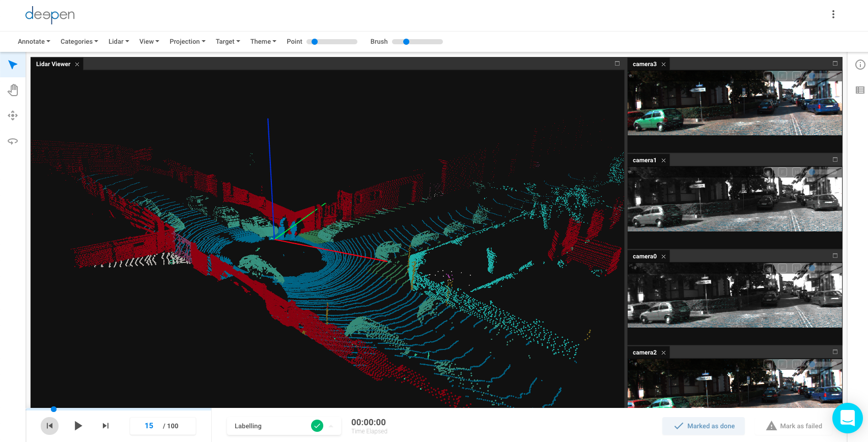This screenshot has height=442, width=868.
Task: Click the camera2 color image
Action: (735, 384)
